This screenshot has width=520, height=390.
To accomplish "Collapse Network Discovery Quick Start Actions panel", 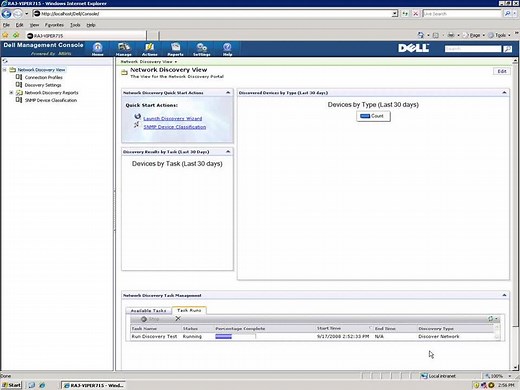I will coord(228,93).
